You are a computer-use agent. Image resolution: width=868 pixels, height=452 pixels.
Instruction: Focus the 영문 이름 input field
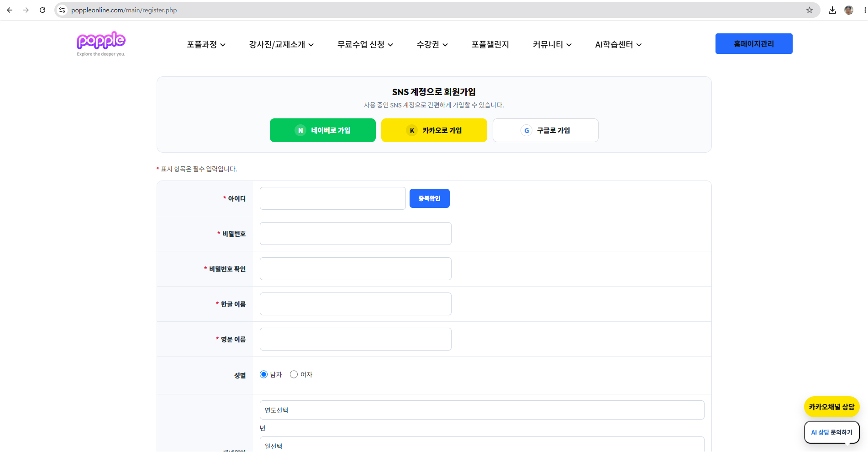356,339
